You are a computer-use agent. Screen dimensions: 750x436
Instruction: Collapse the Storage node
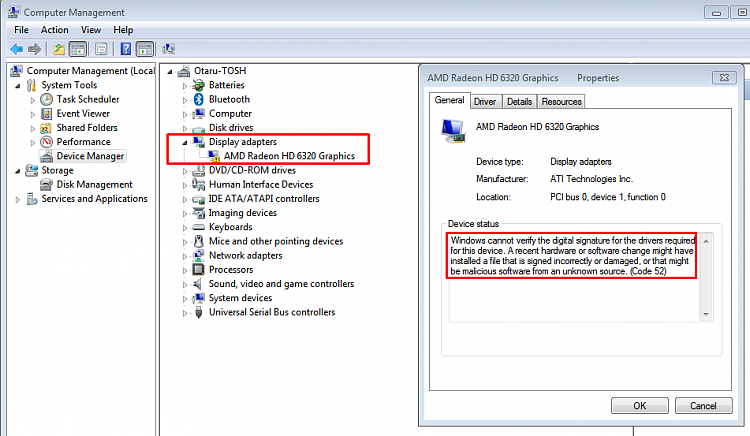click(x=18, y=171)
